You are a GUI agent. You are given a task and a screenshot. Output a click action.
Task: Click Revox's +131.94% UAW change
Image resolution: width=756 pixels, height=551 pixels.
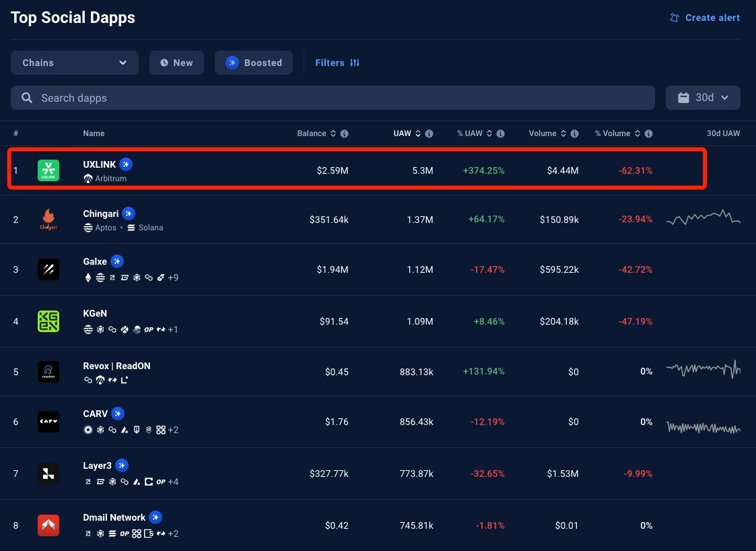click(x=483, y=372)
